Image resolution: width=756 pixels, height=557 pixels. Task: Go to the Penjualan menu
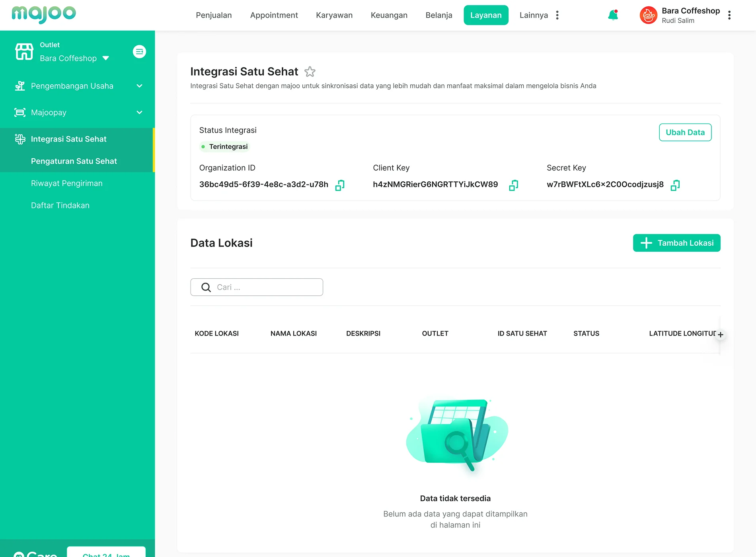point(214,15)
